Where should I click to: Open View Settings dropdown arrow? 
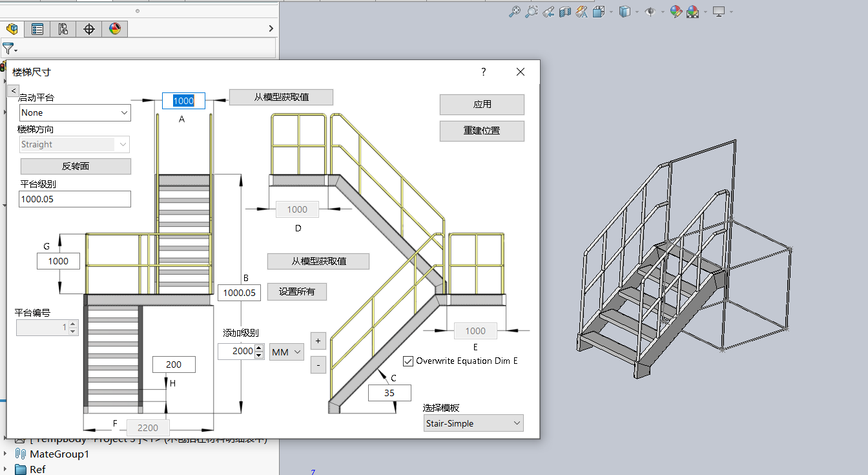click(x=731, y=12)
